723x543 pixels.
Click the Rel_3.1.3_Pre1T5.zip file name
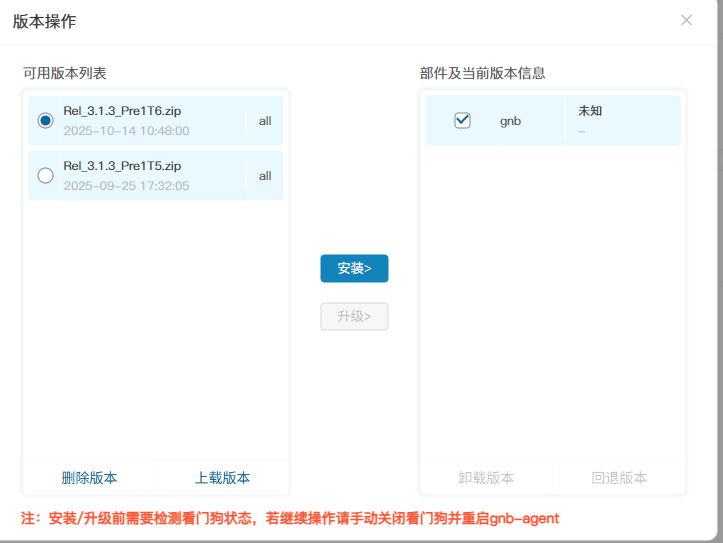(122, 166)
